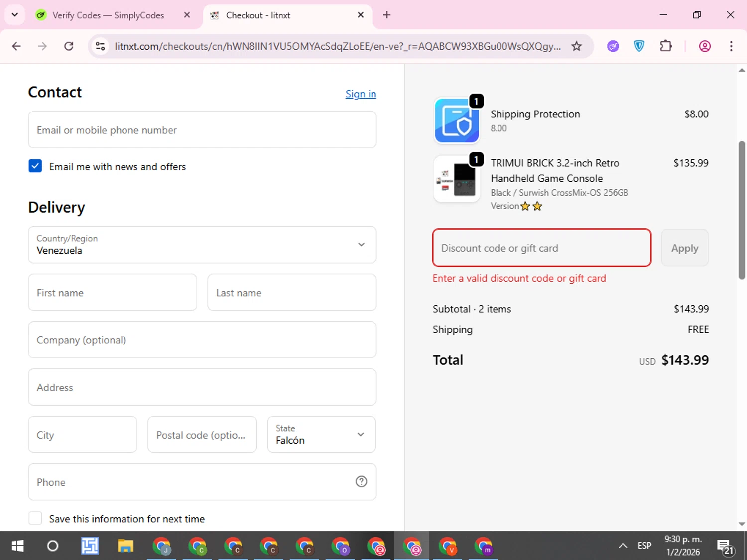Uncheck Email me with news and offers
747x560 pixels.
click(35, 166)
